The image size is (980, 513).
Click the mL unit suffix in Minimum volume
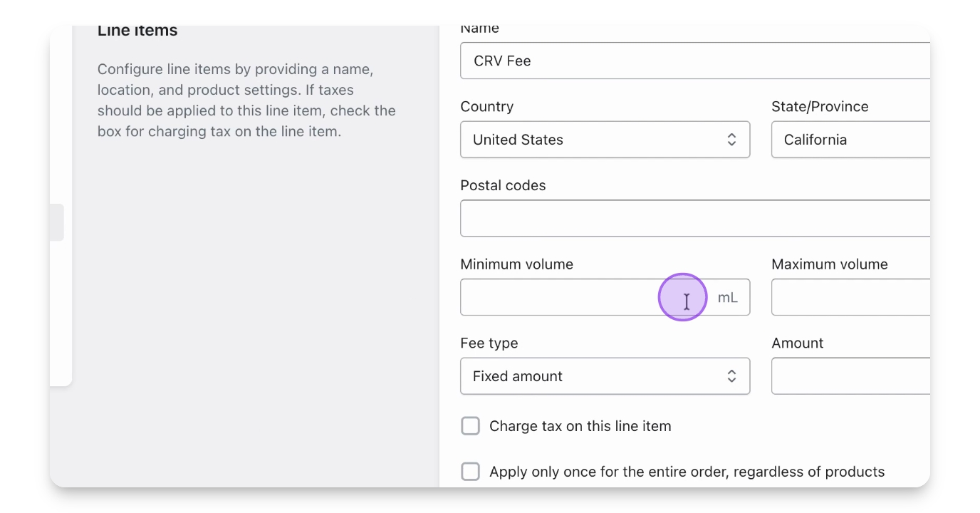point(727,298)
